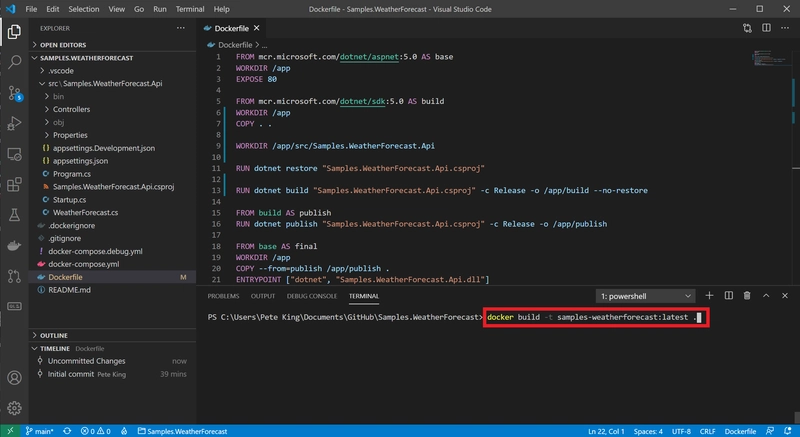Open remote window from green status icon

tap(10, 431)
